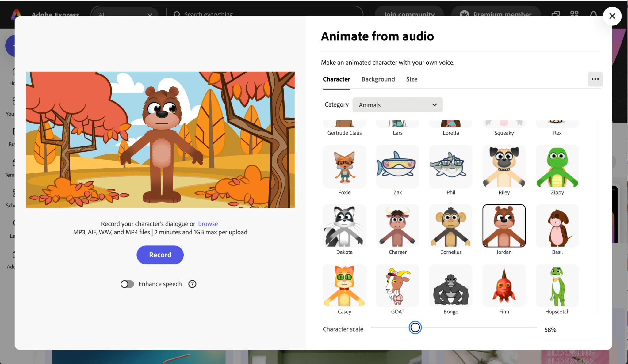This screenshot has height=364, width=628.
Task: Click the Record button
Action: [x=160, y=255]
